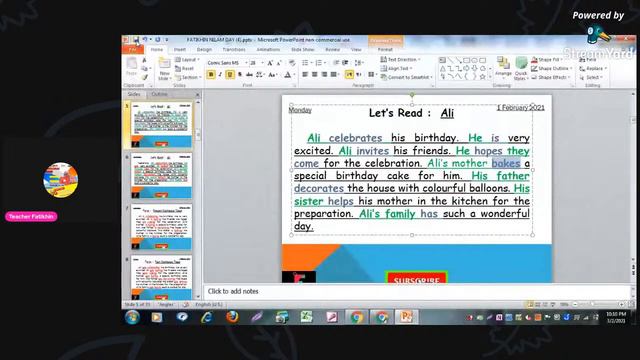Select the slide 6 thumbnail in slide pane
Image resolution: width=640 pixels, height=360 pixels.
tap(161, 176)
